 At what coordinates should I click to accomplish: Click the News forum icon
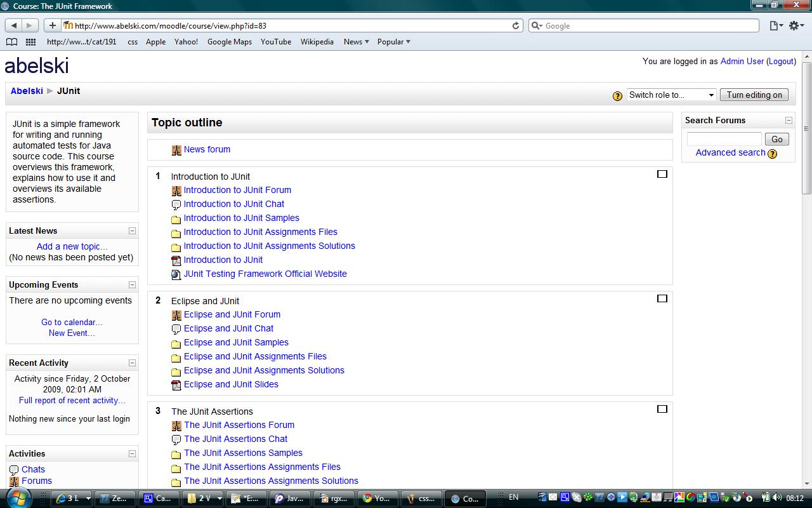click(176, 150)
